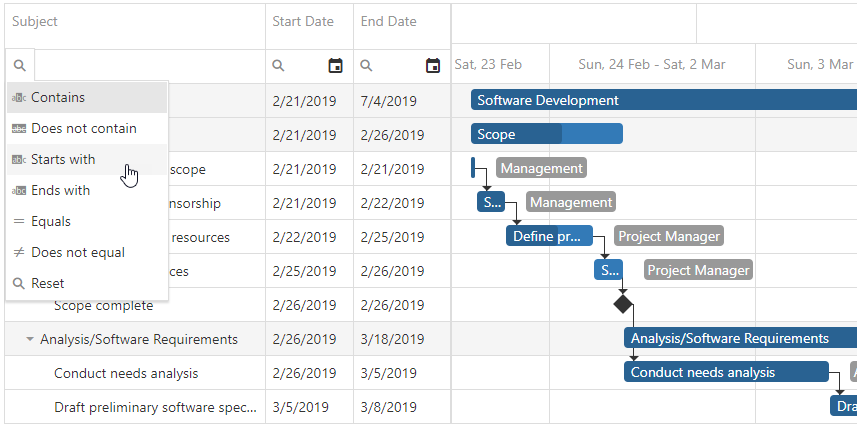Open the Start Date calendar picker
The image size is (857, 427).
[x=336, y=66]
